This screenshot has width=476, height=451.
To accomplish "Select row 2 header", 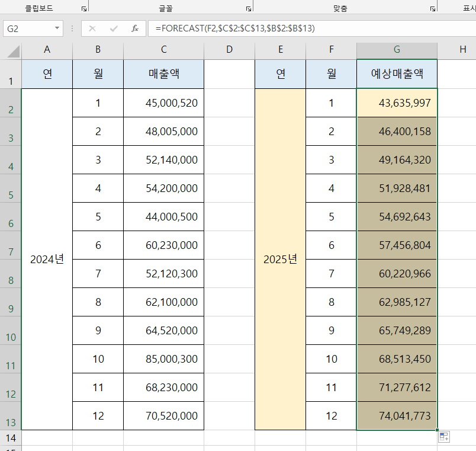I will click(x=11, y=103).
